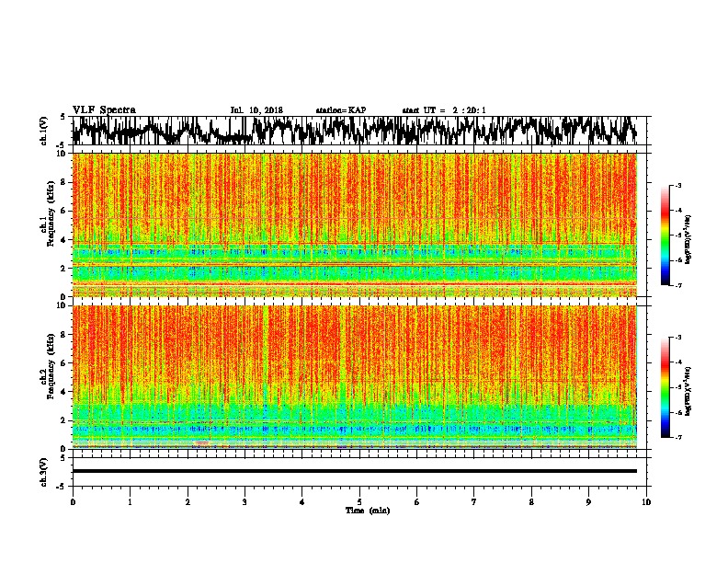This screenshot has height=563, width=728.
Task: Click the "8" tick on ch.1 frequency axis
Action: [x=63, y=182]
